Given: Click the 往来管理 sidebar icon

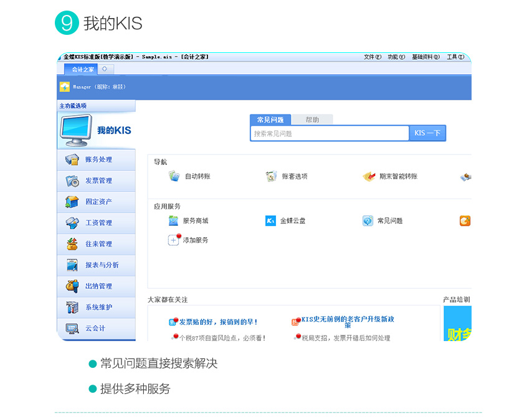Looking at the screenshot, I should [x=72, y=244].
